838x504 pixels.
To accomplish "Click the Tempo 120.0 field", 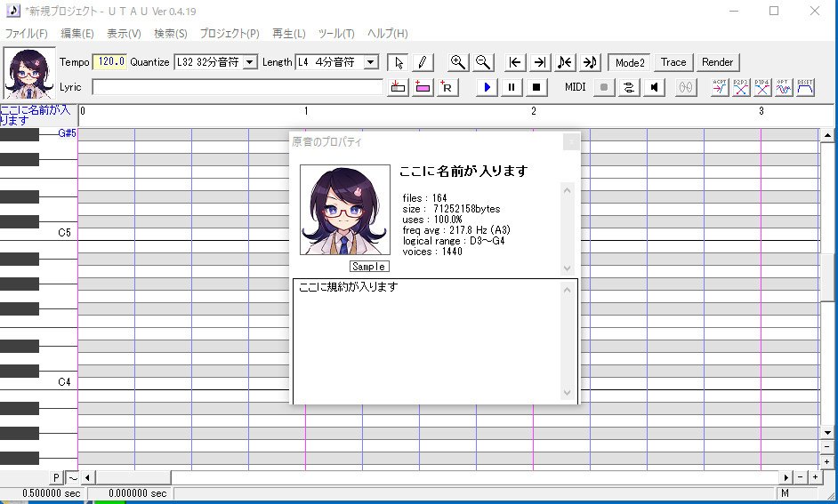I will click(109, 62).
